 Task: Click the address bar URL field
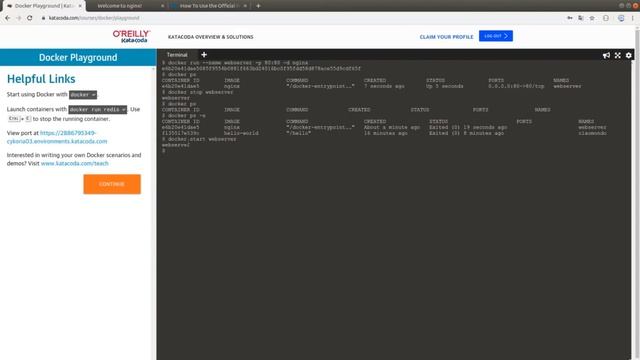[x=302, y=18]
